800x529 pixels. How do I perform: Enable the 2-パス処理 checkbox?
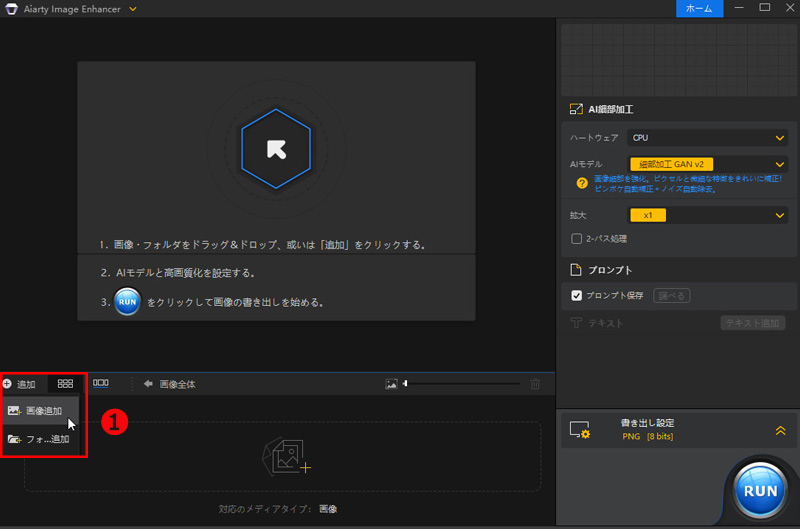(577, 239)
